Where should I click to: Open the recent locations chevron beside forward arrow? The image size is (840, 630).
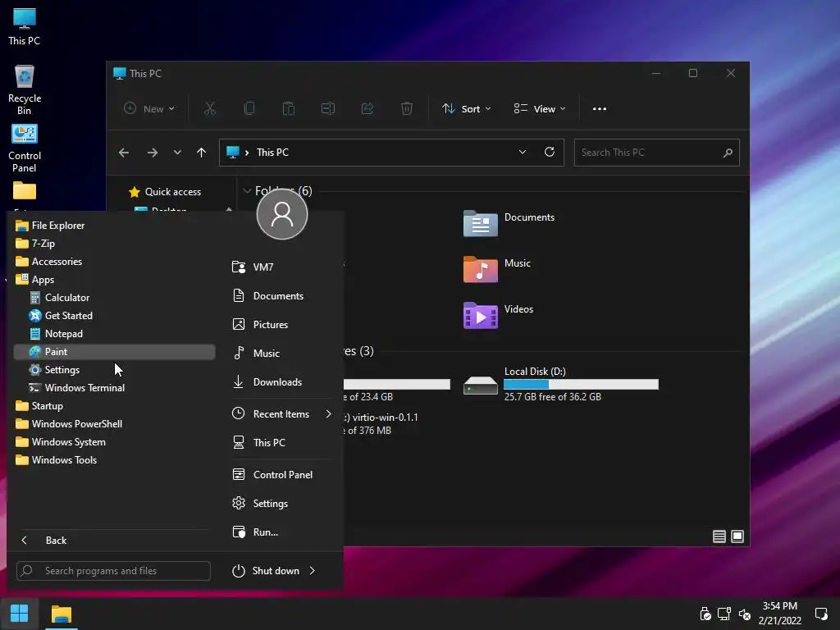(177, 153)
